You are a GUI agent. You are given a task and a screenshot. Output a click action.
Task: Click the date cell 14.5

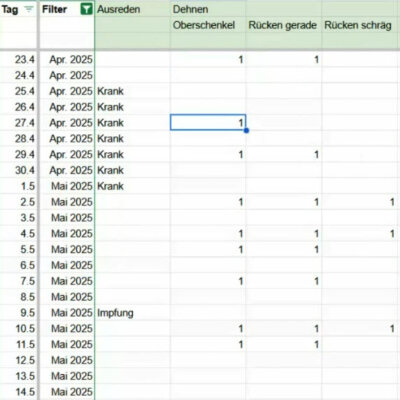pos(18,392)
